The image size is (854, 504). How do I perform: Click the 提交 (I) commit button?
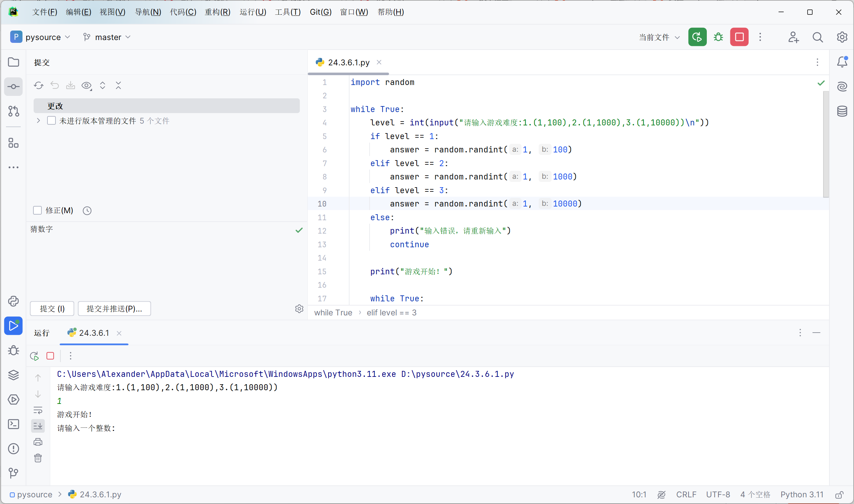point(52,308)
